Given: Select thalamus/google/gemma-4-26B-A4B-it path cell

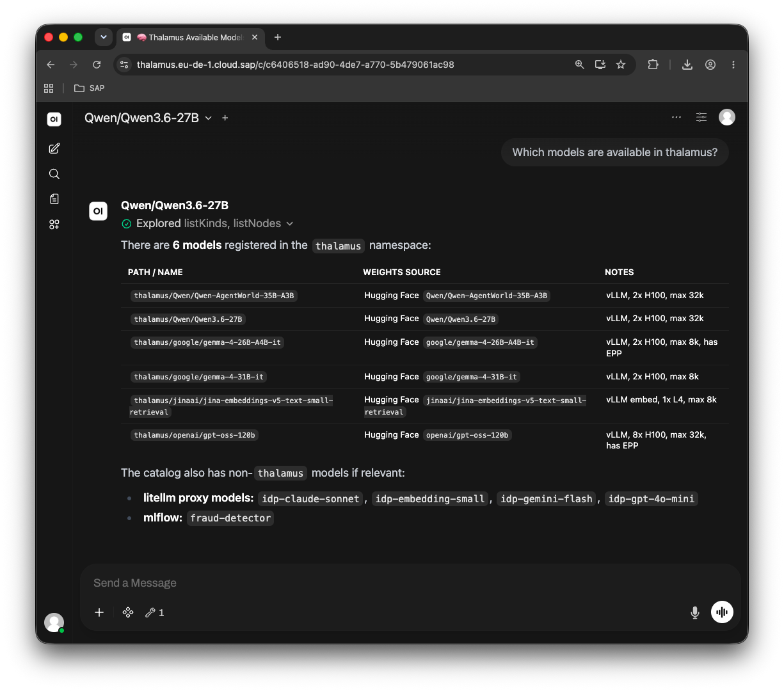Looking at the screenshot, I should 207,342.
